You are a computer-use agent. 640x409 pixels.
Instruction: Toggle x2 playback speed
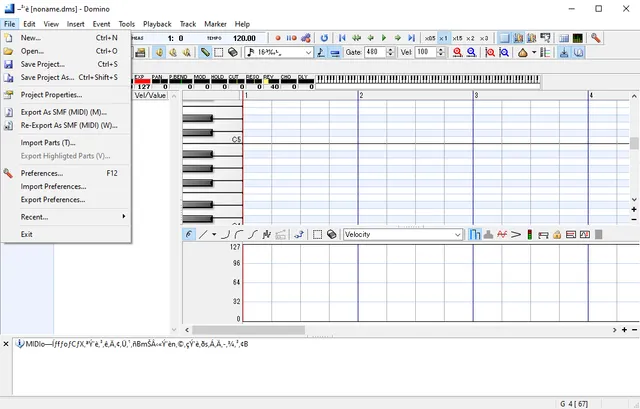point(470,38)
